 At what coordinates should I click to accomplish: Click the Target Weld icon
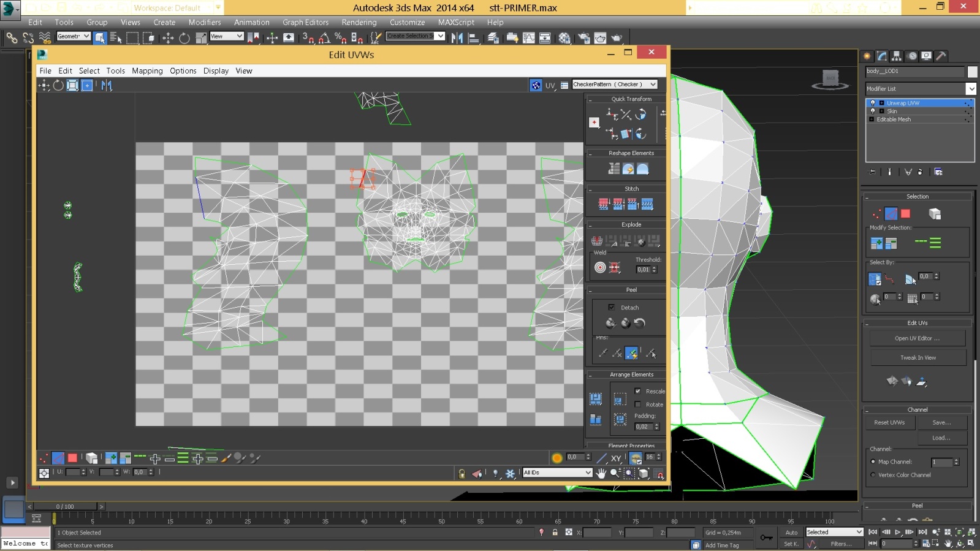pos(600,267)
